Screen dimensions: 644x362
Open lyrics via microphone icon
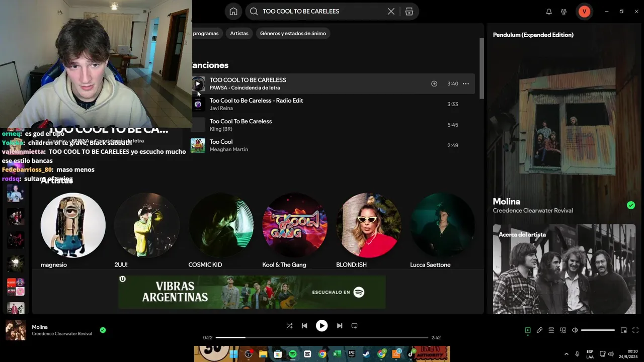point(539,330)
